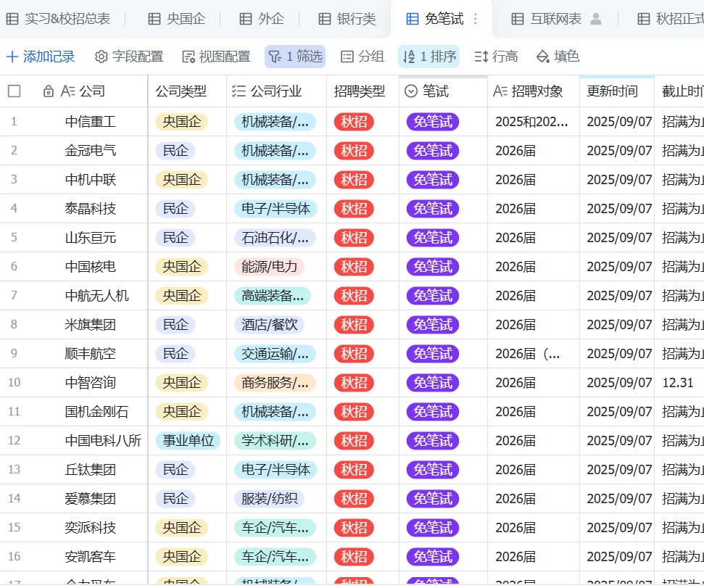Click the funnel icon of 筛选
The height and width of the screenshot is (588, 704).
(x=275, y=57)
